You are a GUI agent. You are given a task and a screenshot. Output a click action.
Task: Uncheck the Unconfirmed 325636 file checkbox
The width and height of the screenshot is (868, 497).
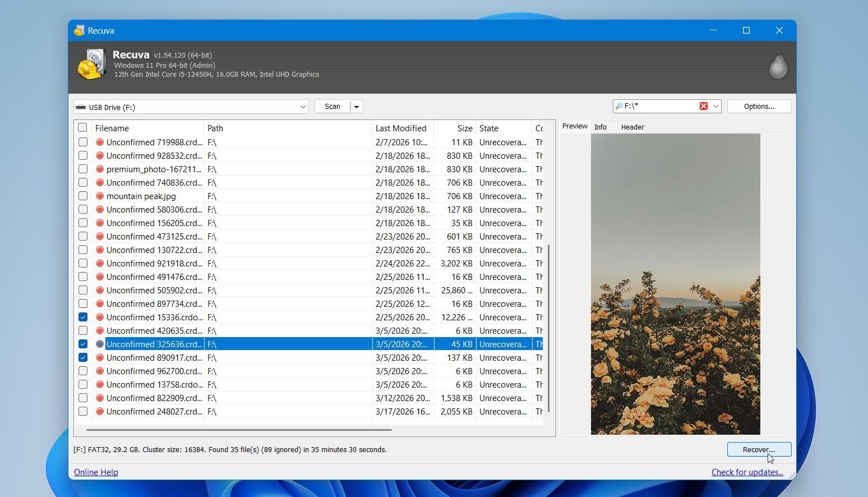coord(83,344)
